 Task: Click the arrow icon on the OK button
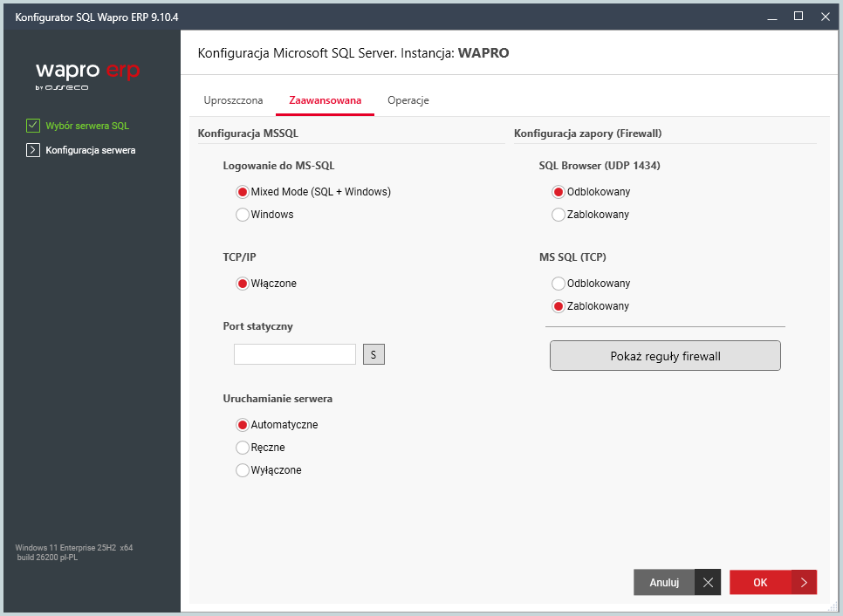804,582
